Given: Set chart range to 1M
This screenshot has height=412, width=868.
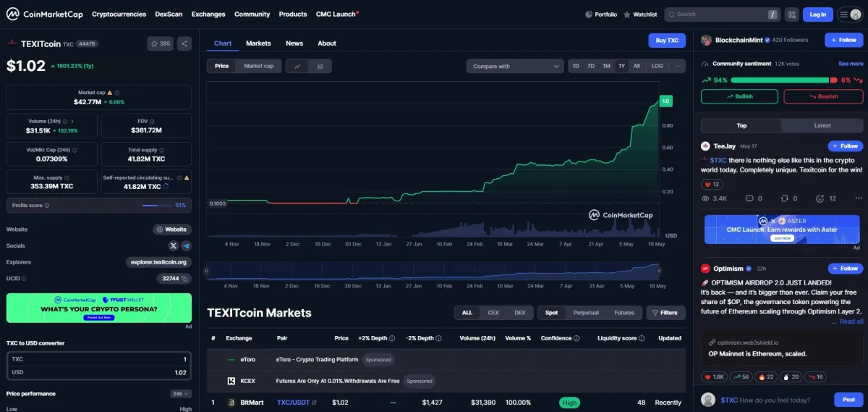Looking at the screenshot, I should click(x=606, y=66).
